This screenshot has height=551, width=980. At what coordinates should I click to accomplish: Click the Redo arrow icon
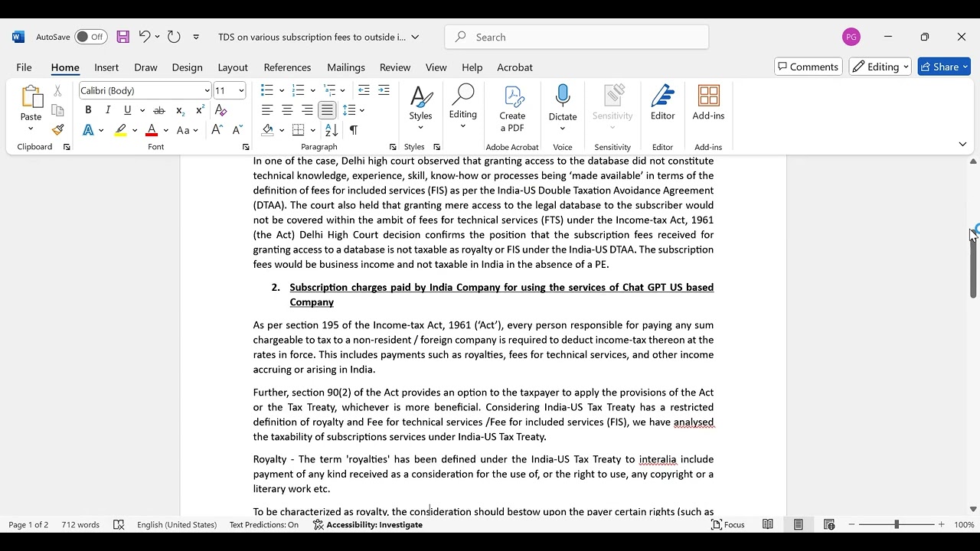pos(174,37)
